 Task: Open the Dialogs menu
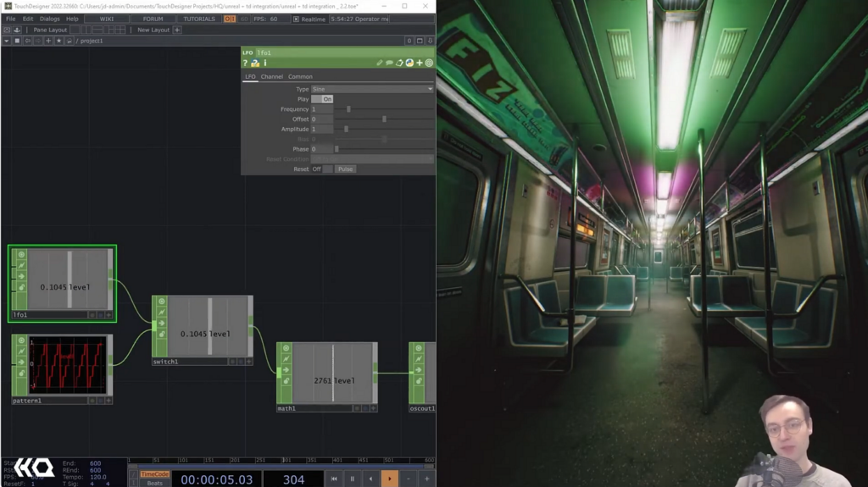click(49, 19)
